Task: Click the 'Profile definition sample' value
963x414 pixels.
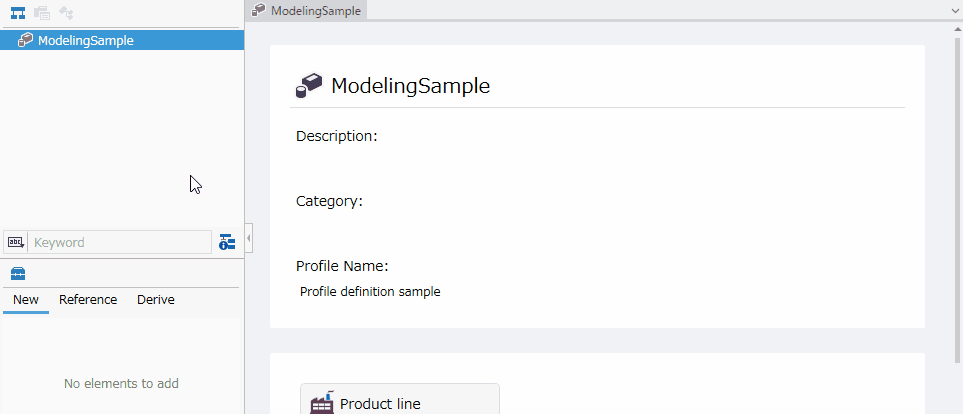Action: click(370, 292)
